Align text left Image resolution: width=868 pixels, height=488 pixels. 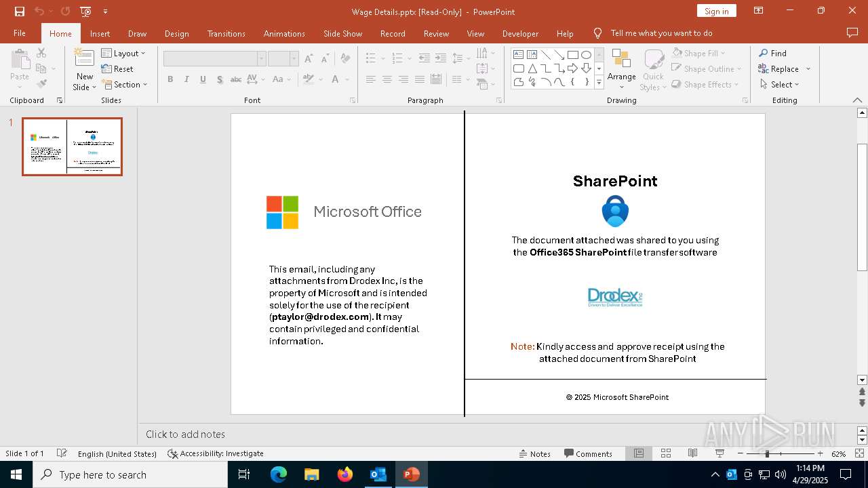tap(371, 79)
